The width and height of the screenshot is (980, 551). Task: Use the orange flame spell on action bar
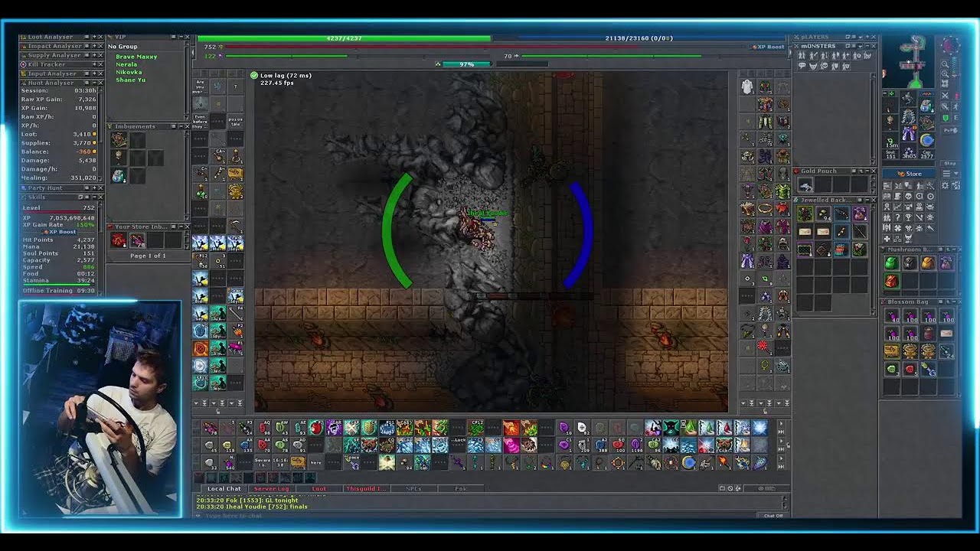tap(511, 428)
